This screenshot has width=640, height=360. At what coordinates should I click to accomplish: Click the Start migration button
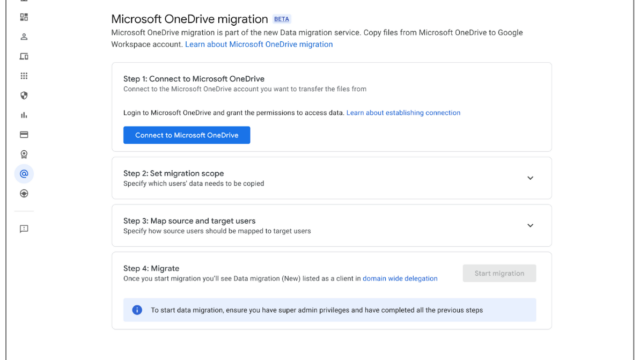(x=499, y=273)
